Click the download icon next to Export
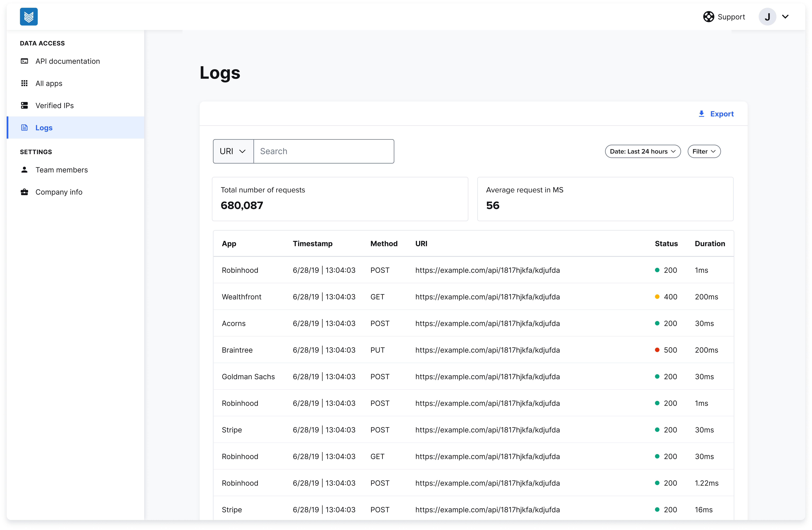 click(x=701, y=114)
